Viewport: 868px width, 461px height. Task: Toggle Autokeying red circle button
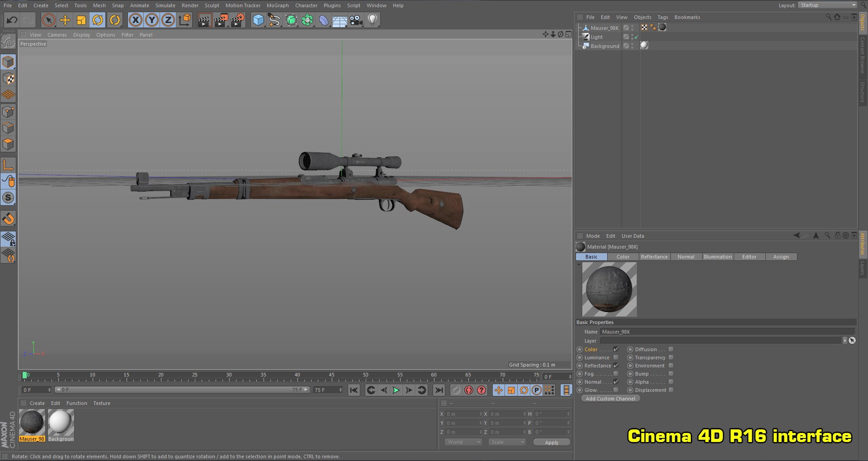(469, 390)
